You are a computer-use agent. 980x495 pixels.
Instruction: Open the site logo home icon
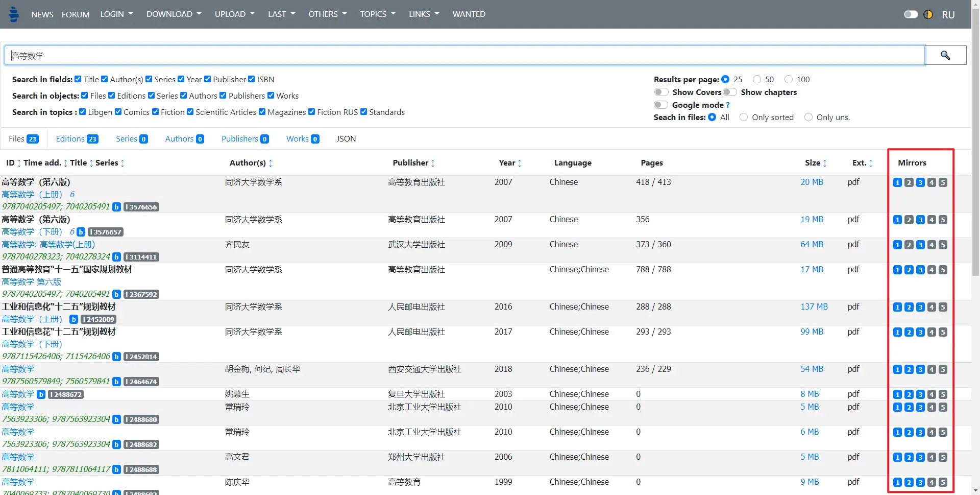[x=14, y=14]
